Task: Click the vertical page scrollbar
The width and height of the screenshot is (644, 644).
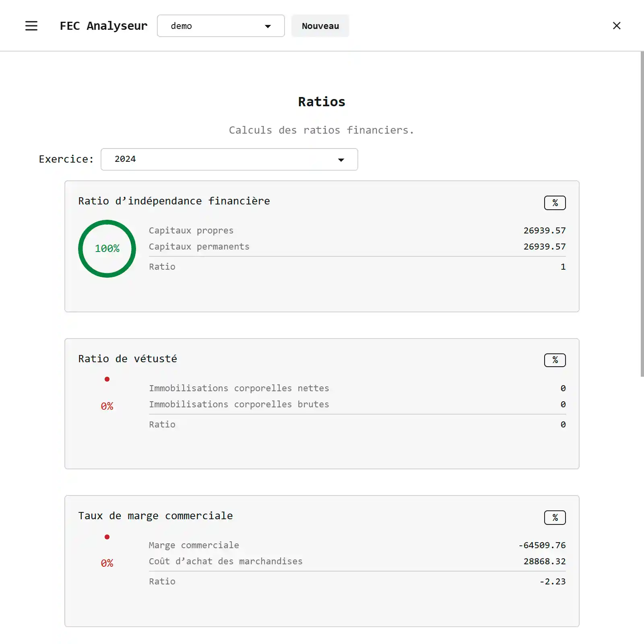Action: (642, 213)
